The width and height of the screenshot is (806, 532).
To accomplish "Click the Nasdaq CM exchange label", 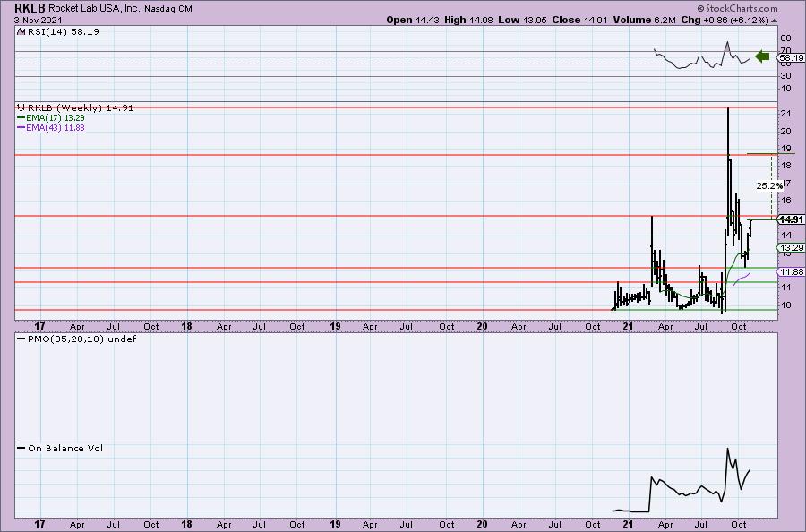I will [x=168, y=9].
